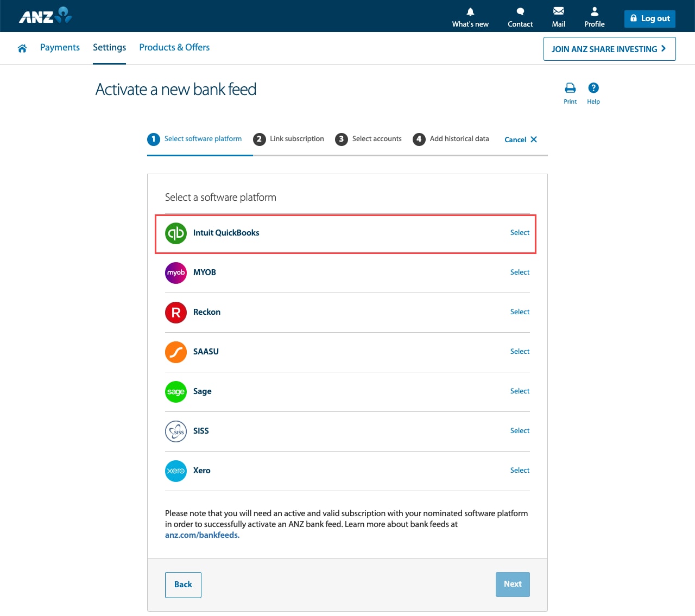This screenshot has width=695, height=616.
Task: Click 'Select a software platform' heading
Action: tap(220, 198)
